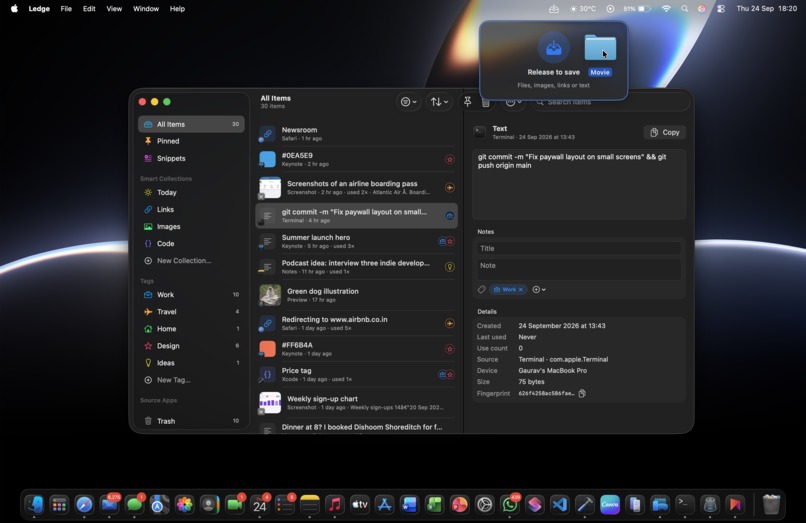Viewport: 806px width, 523px height.
Task: Select the #FF6B4A color swatch item
Action: [x=356, y=349]
